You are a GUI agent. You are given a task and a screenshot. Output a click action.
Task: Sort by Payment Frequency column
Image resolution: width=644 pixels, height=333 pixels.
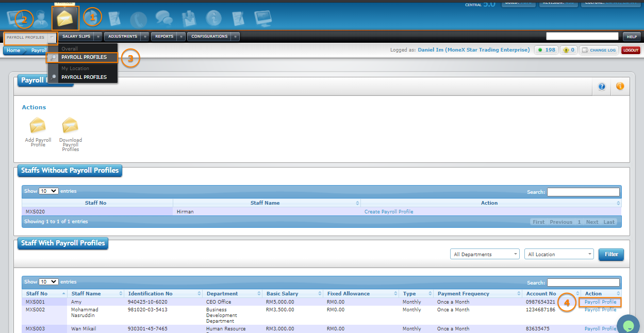click(x=477, y=294)
